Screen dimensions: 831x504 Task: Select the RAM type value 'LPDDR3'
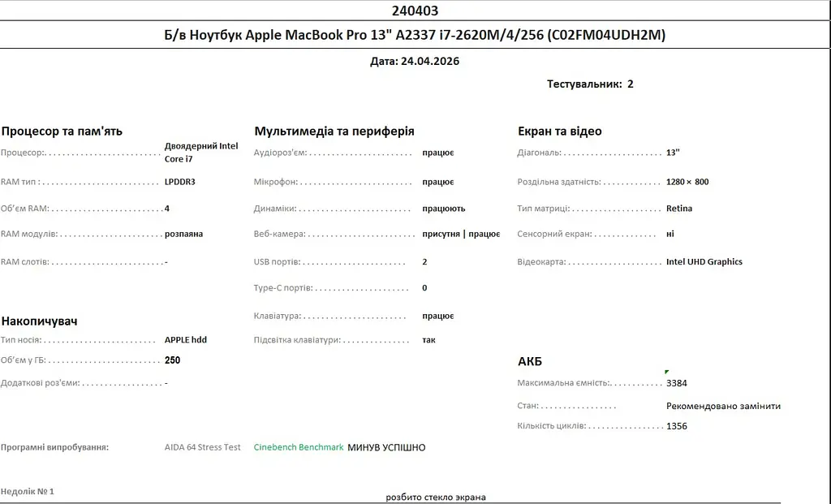(179, 182)
